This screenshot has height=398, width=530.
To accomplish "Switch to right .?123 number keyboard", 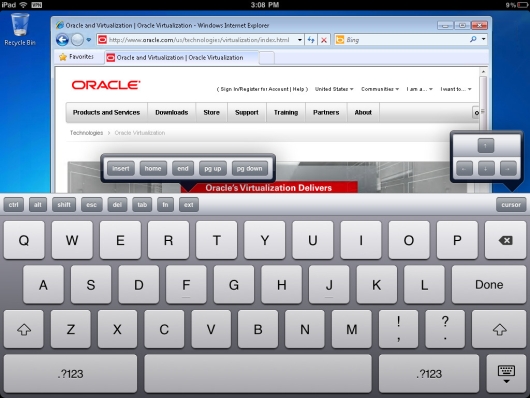I will tap(429, 374).
